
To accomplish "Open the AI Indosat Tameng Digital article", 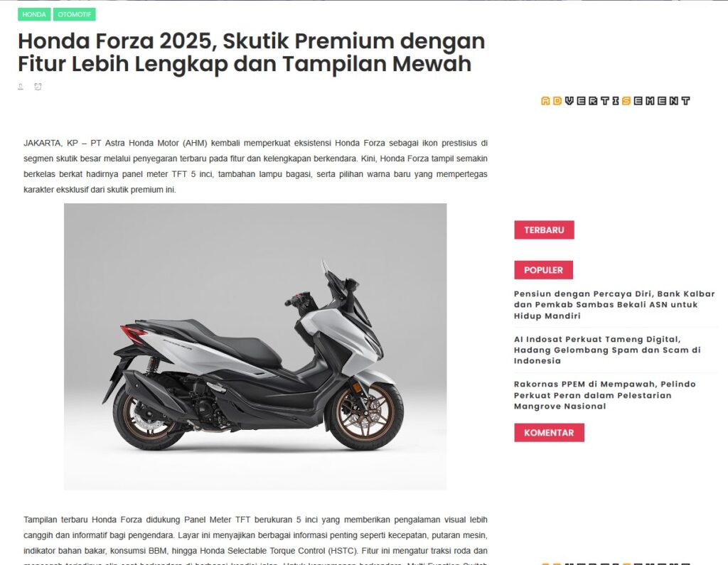I will 607,350.
